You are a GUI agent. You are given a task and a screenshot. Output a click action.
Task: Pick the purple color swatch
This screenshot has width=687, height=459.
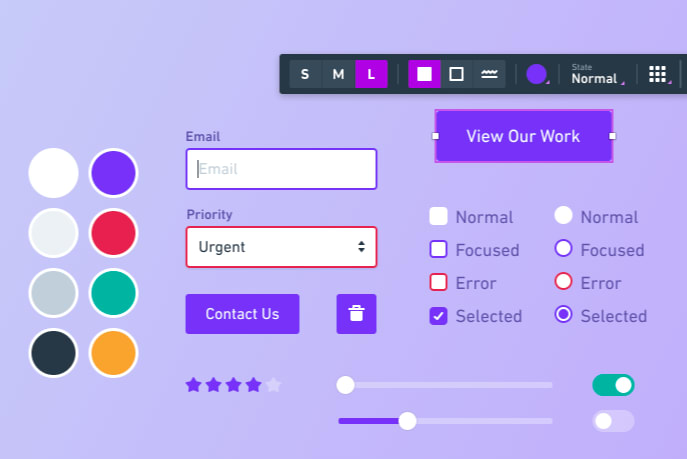(x=113, y=173)
